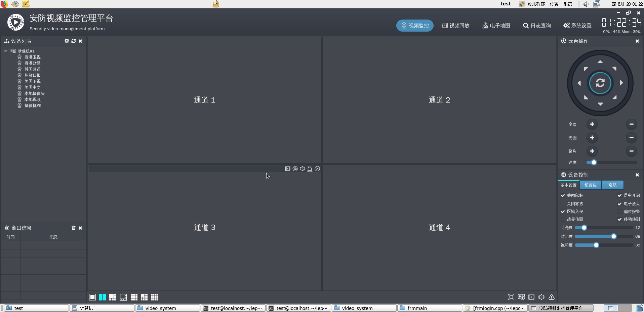Click the alarm warning triangle icon
The height and width of the screenshot is (312, 644).
552,297
